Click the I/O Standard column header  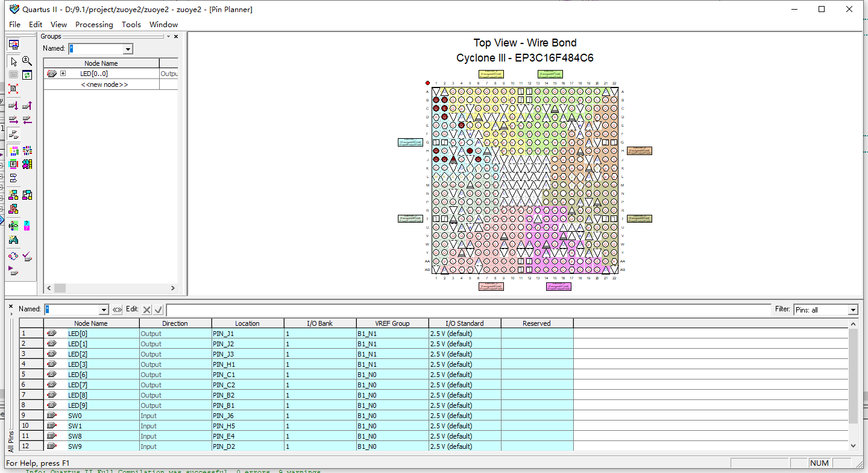click(465, 323)
